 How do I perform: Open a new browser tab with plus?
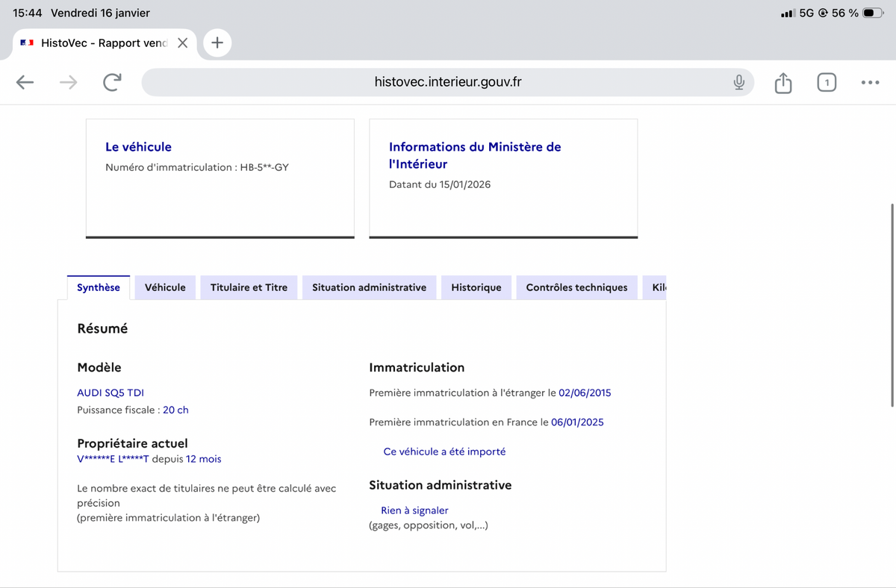[x=217, y=43]
